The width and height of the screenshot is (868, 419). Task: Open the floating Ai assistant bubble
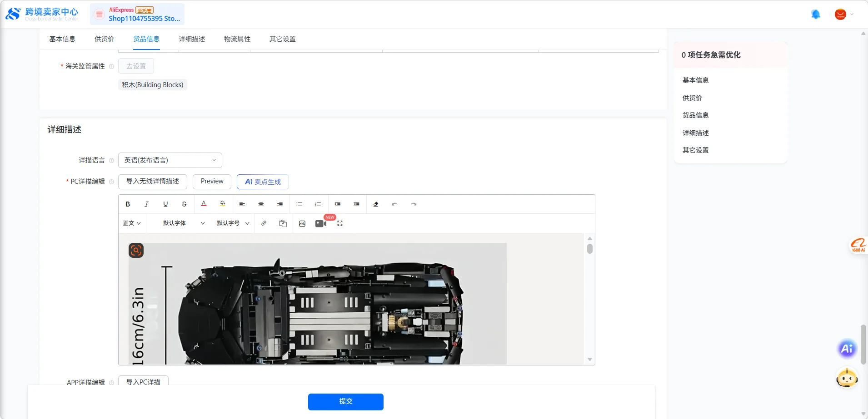(x=847, y=349)
